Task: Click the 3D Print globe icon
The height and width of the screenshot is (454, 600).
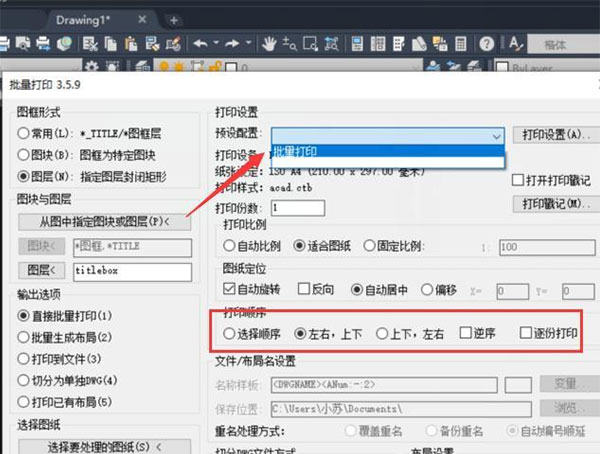Action: (64, 44)
